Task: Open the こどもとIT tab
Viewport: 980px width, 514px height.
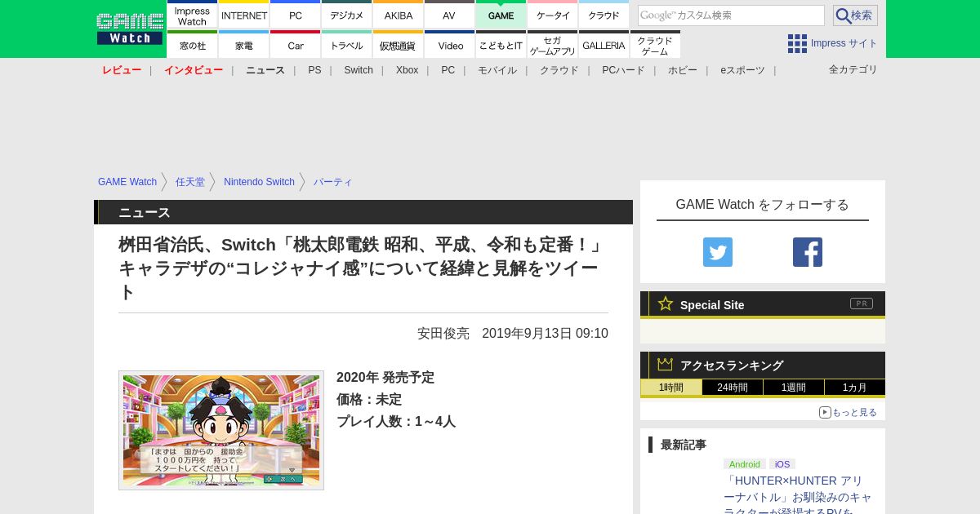Action: point(501,45)
